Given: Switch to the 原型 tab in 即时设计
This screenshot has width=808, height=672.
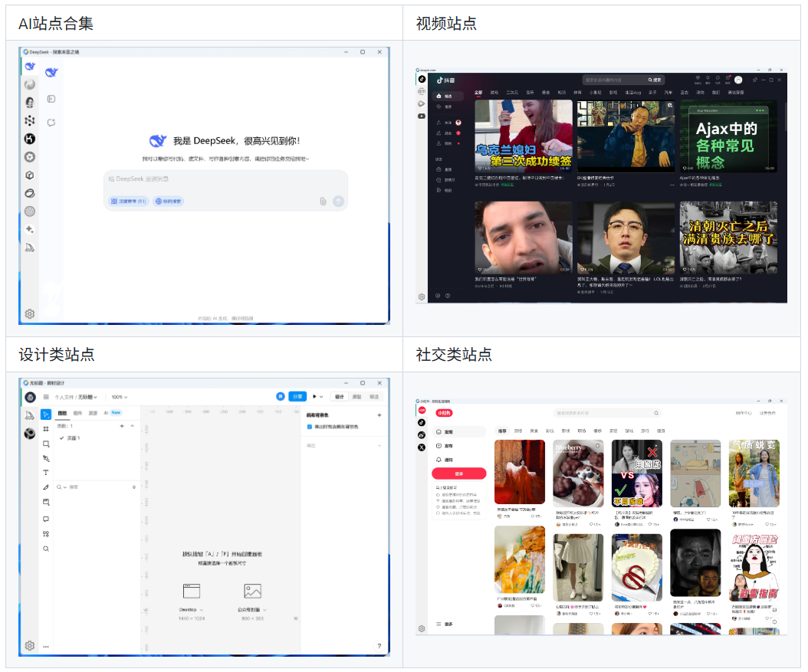Looking at the screenshot, I should tap(356, 395).
